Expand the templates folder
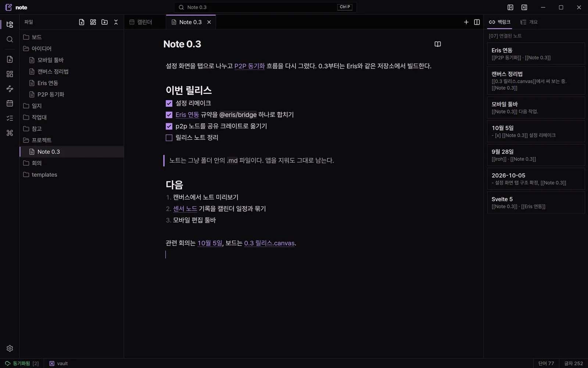Image resolution: width=588 pixels, height=368 pixels. coord(72,174)
